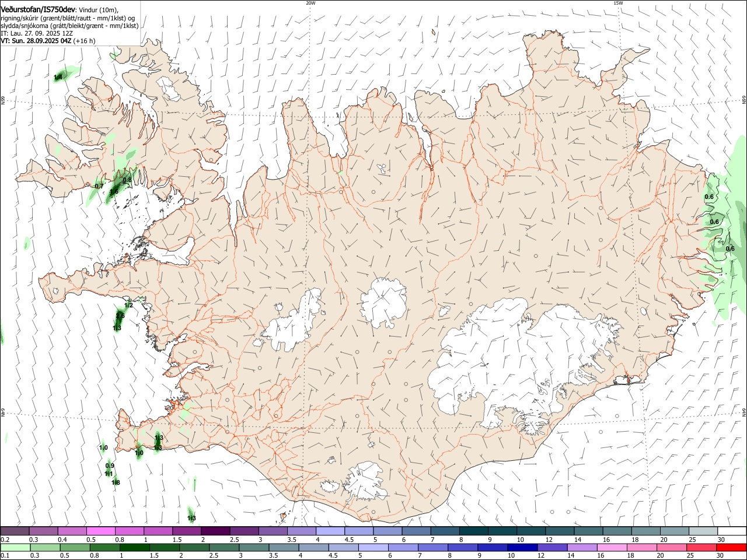Select the bright pink snow swatch labeled 0.5
Screen dimensions: 747x560
(100, 531)
